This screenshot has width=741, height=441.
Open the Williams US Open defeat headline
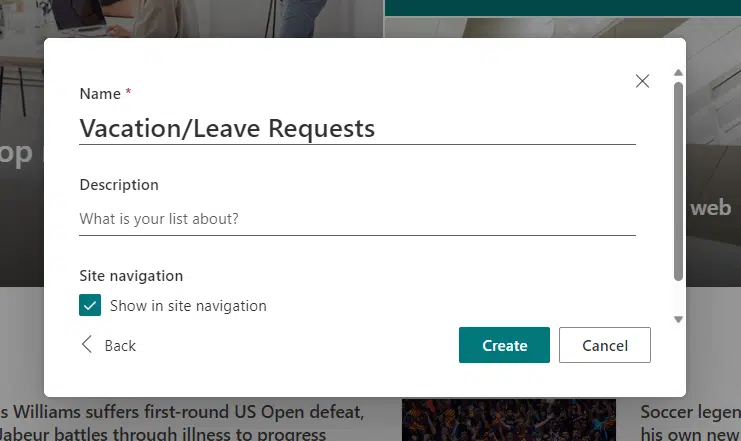point(182,423)
